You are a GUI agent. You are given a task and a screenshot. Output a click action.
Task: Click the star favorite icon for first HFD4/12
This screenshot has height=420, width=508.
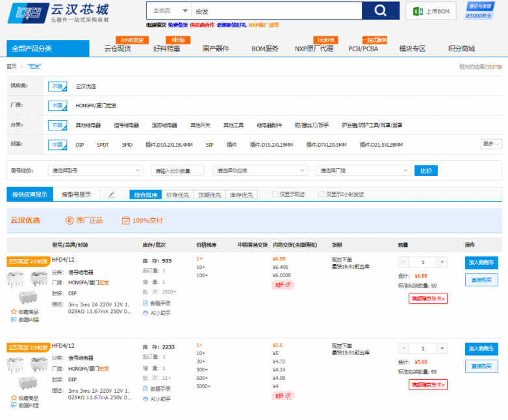[14, 312]
